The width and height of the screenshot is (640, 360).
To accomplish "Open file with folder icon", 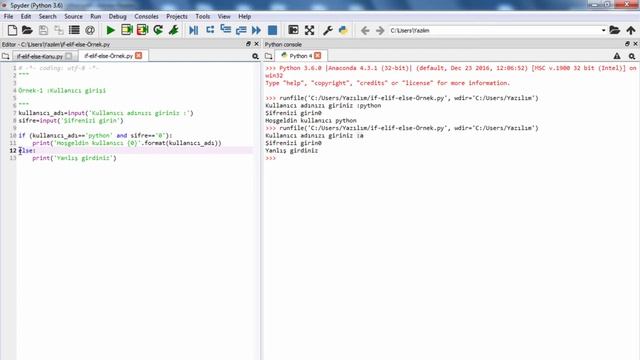I will [x=27, y=30].
